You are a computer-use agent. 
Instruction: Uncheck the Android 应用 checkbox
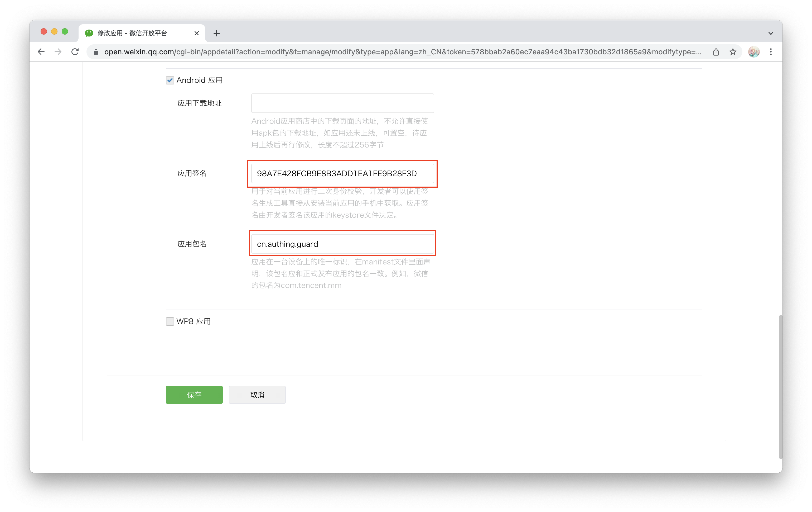coord(170,80)
